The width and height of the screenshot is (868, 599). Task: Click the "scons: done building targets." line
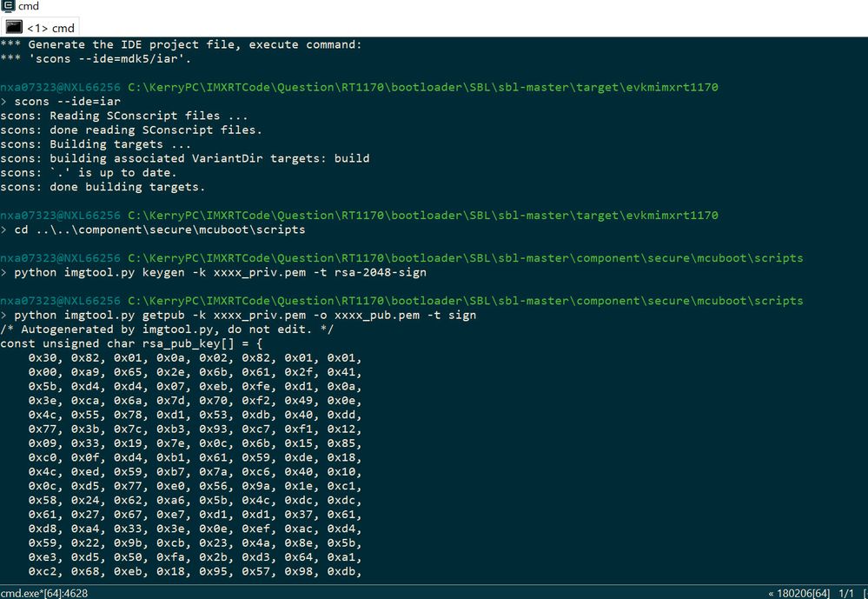coord(103,187)
